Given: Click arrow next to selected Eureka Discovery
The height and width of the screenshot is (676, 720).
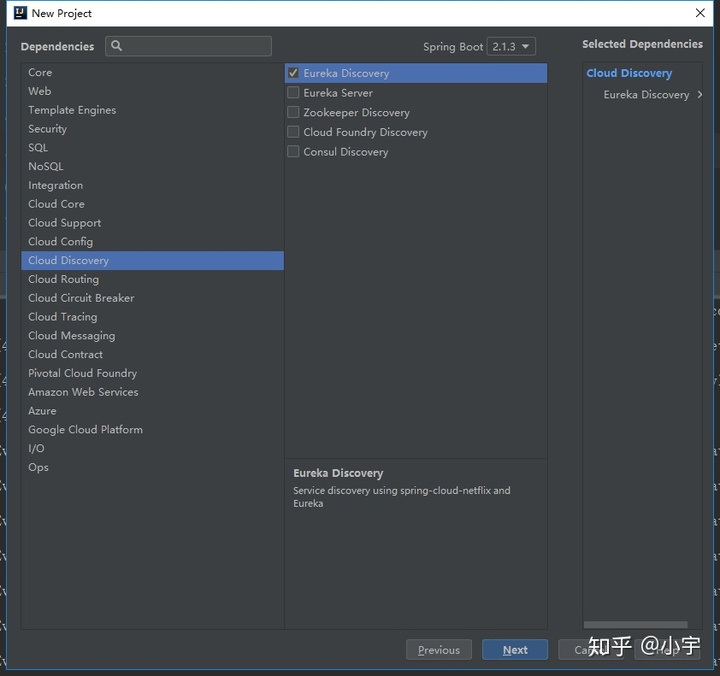Looking at the screenshot, I should [x=699, y=95].
